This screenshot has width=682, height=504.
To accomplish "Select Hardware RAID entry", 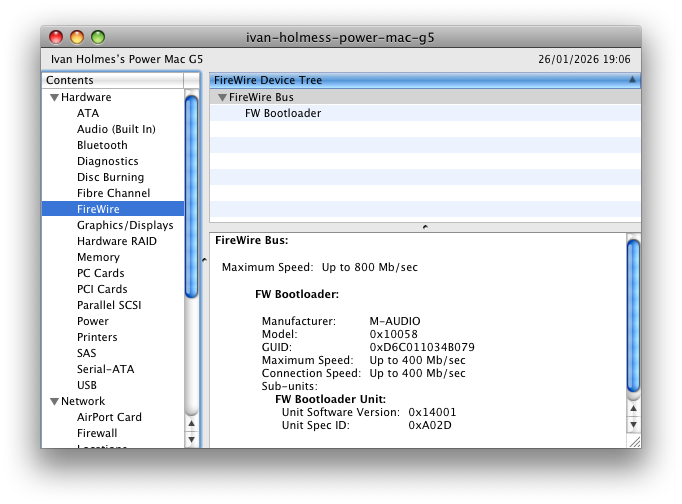I will coord(117,241).
